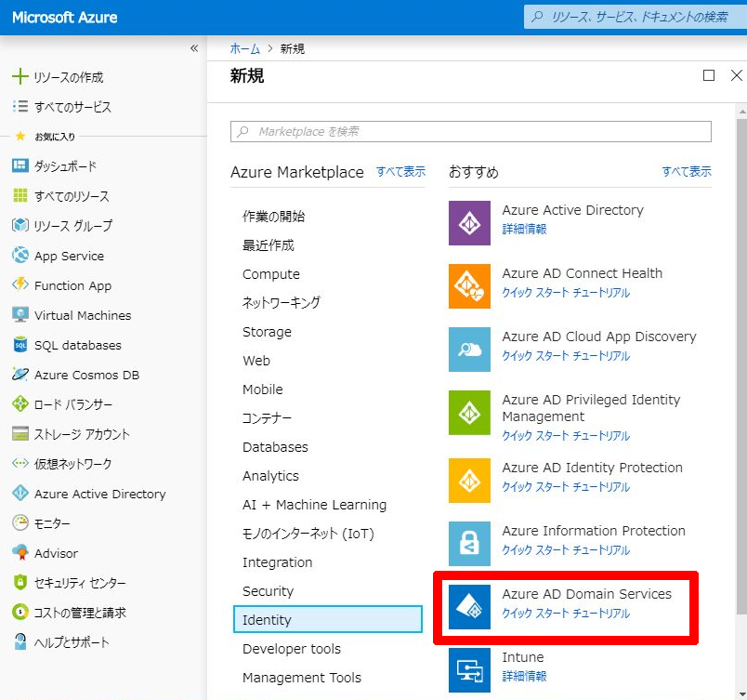Open the Azure Information Protection lock icon
This screenshot has width=747, height=700.
click(469, 544)
